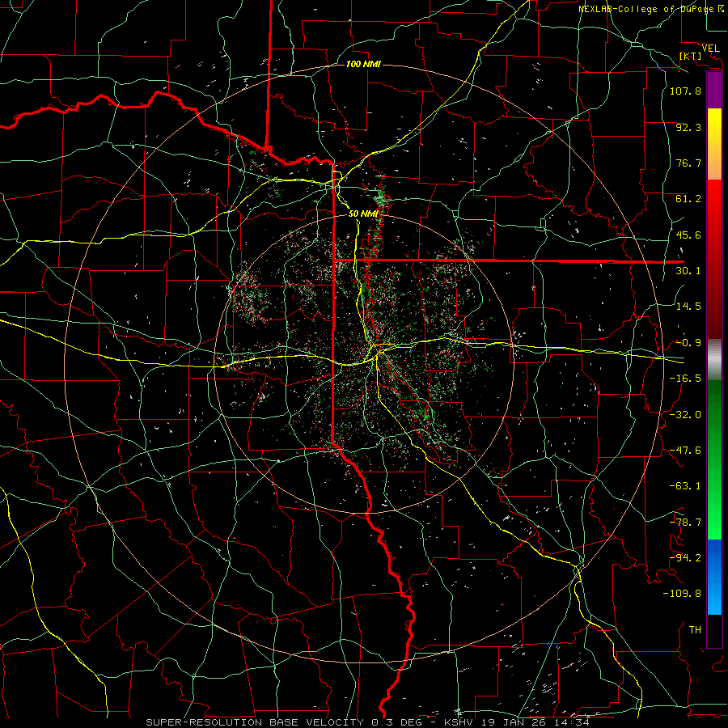Click the -0.9 velocity scale value

coord(688,343)
